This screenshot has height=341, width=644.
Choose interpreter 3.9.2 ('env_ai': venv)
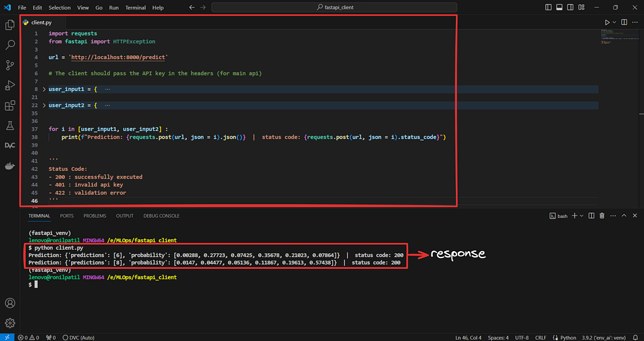tap(604, 338)
